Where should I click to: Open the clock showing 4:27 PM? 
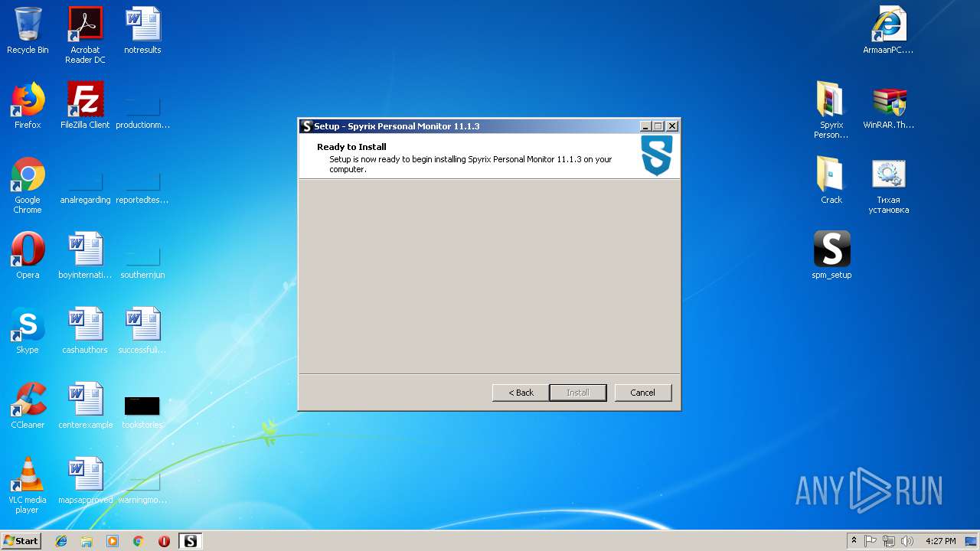[x=940, y=541]
